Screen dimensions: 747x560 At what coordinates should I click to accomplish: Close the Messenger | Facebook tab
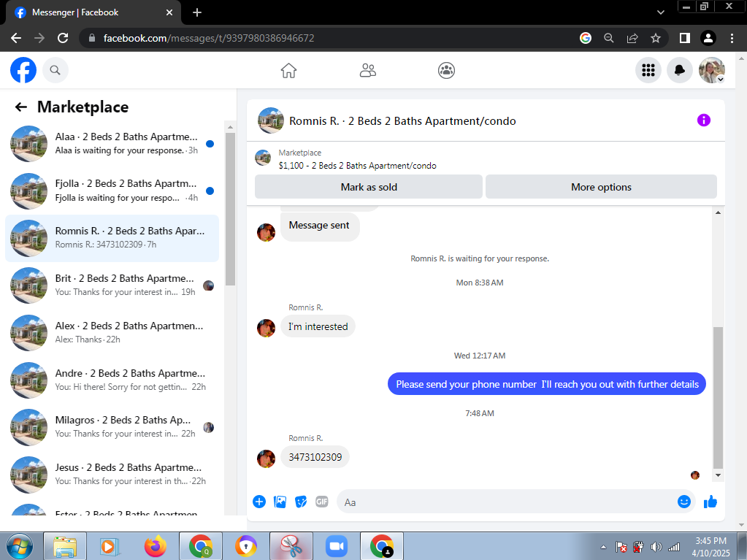coord(169,12)
